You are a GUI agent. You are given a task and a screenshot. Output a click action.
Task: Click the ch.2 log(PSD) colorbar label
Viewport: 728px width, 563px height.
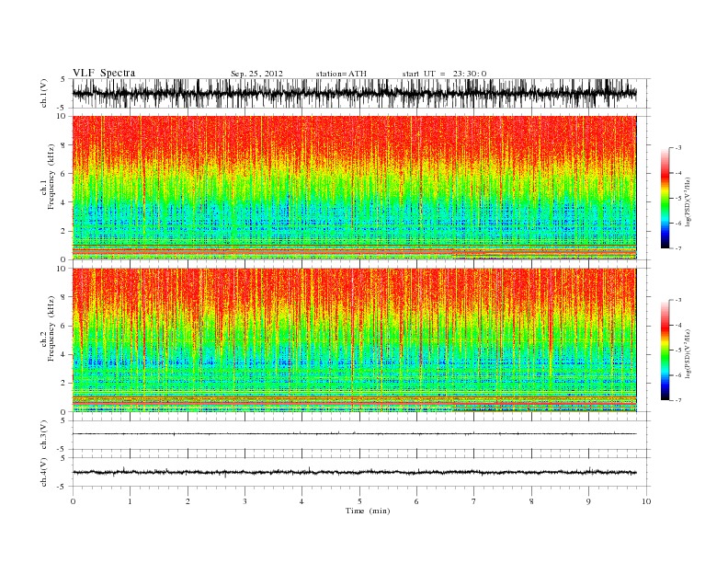coord(688,353)
